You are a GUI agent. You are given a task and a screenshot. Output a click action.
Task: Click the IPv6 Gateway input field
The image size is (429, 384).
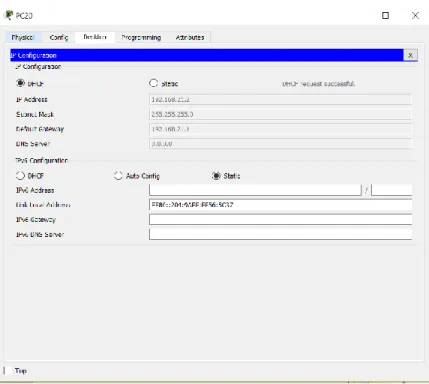point(281,219)
